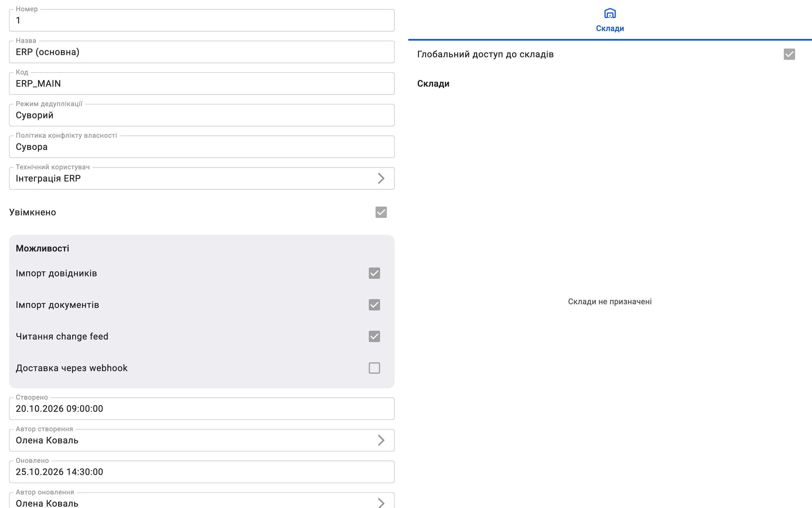
Task: Toggle Читання change feed checkbox
Action: click(x=374, y=336)
